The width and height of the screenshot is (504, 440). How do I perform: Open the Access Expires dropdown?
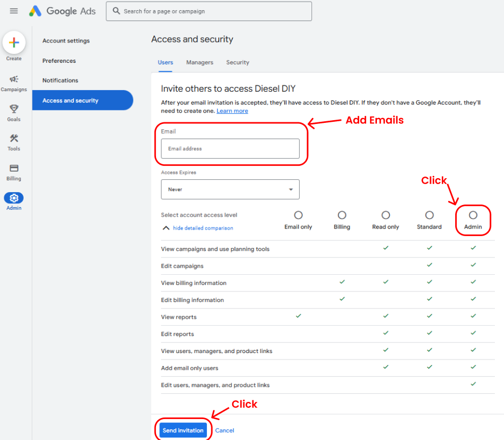click(x=230, y=189)
